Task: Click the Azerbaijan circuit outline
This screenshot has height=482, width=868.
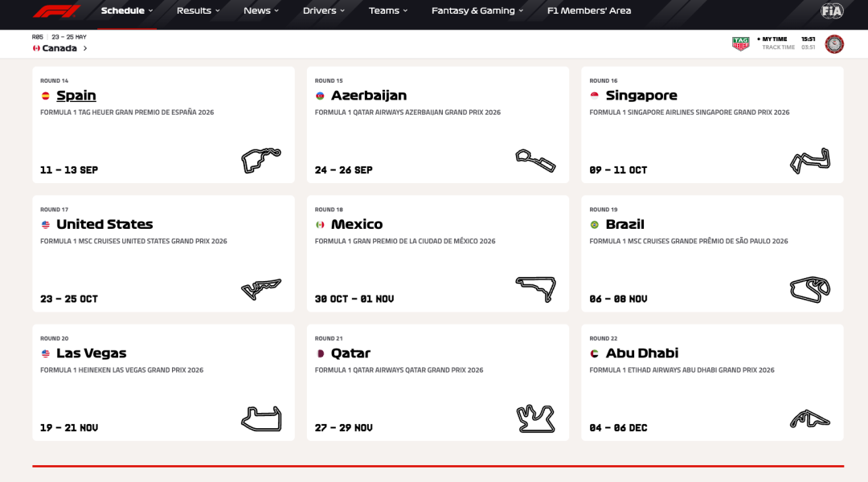Action: [x=535, y=161]
